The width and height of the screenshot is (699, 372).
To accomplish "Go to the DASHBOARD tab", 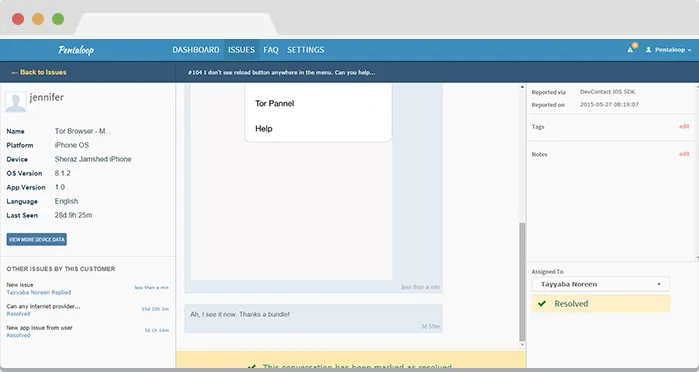I will pyautogui.click(x=196, y=50).
